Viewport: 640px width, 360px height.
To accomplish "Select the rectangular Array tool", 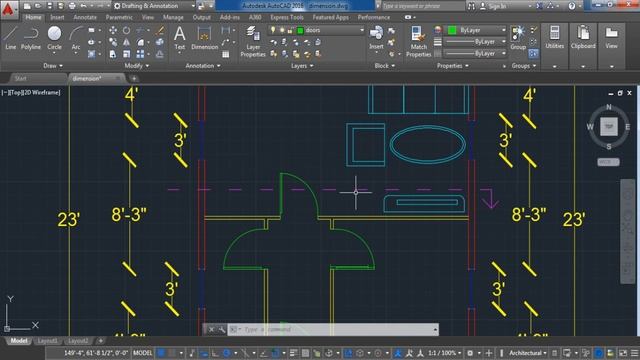I will point(140,54).
